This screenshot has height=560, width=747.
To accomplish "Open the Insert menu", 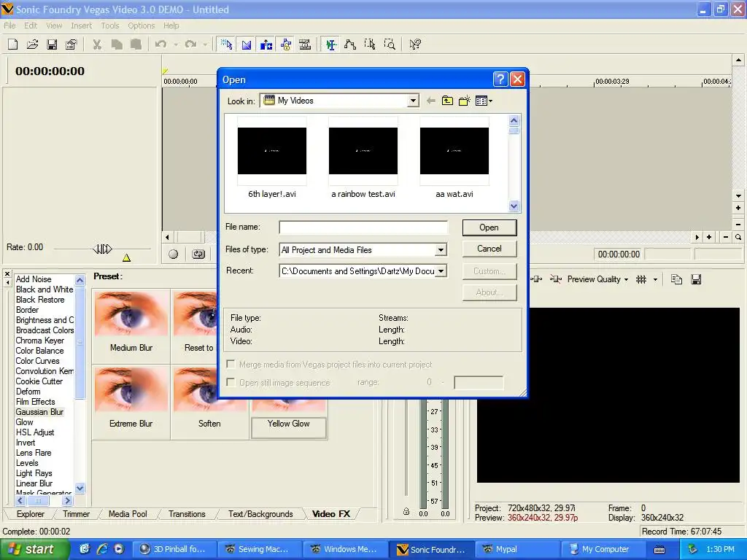I will click(82, 26).
